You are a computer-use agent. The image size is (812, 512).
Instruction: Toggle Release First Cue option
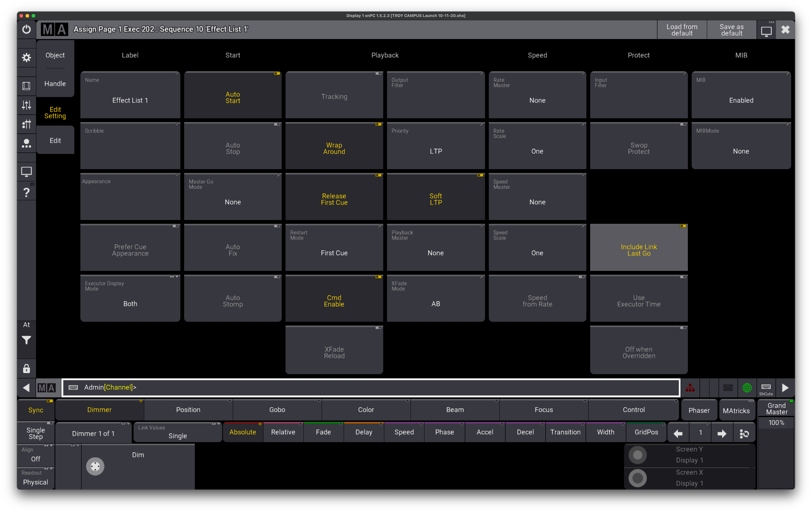(334, 197)
